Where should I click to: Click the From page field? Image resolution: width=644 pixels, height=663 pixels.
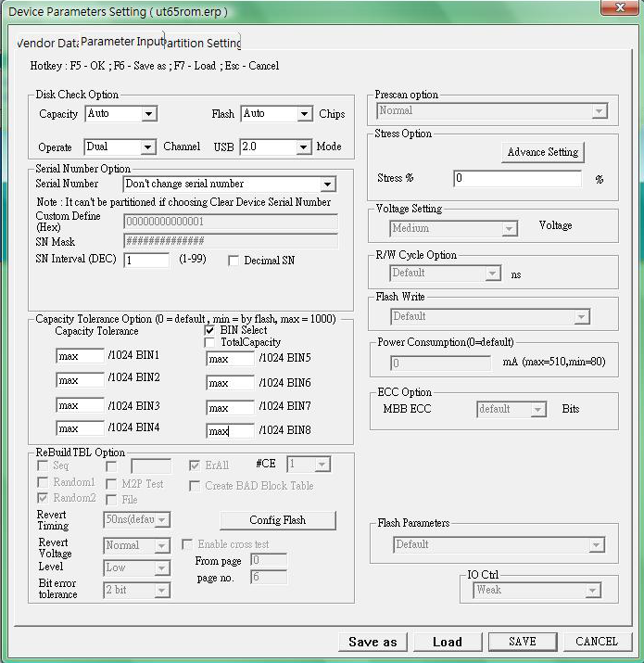pos(269,560)
